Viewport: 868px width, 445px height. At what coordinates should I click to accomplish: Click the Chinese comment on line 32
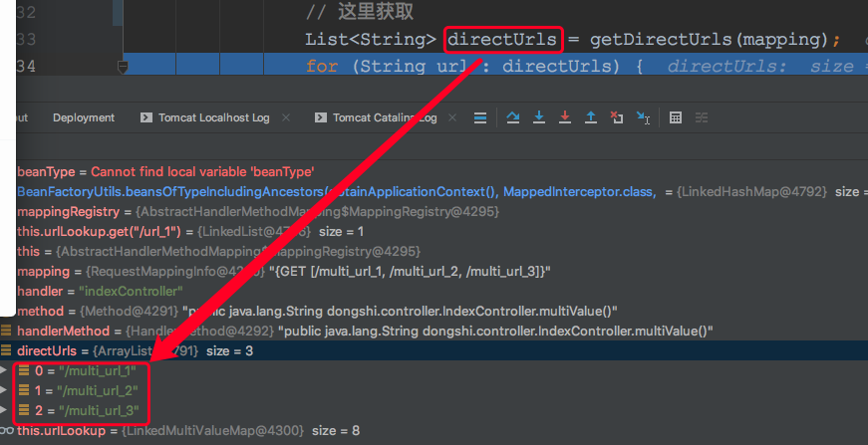tap(360, 12)
